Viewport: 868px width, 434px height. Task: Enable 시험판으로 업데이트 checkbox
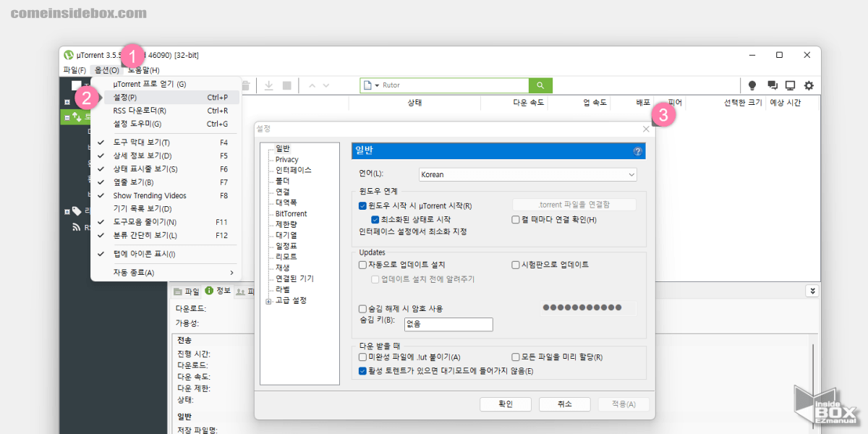point(516,265)
